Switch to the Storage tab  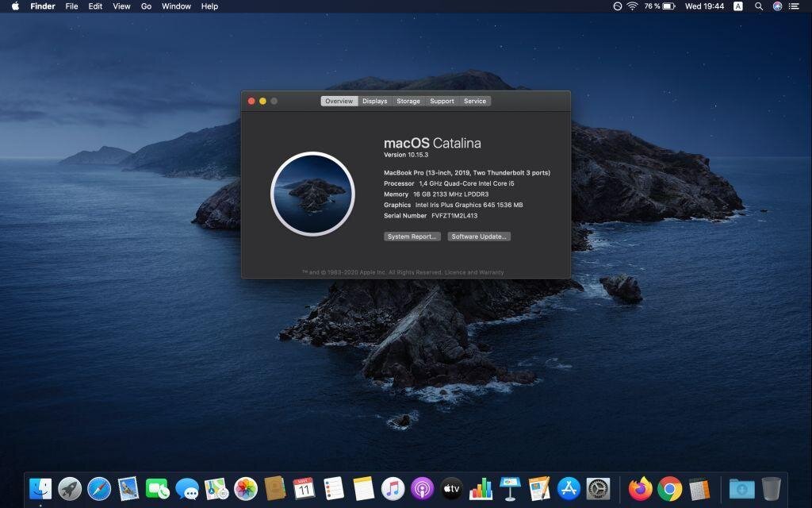click(x=408, y=101)
